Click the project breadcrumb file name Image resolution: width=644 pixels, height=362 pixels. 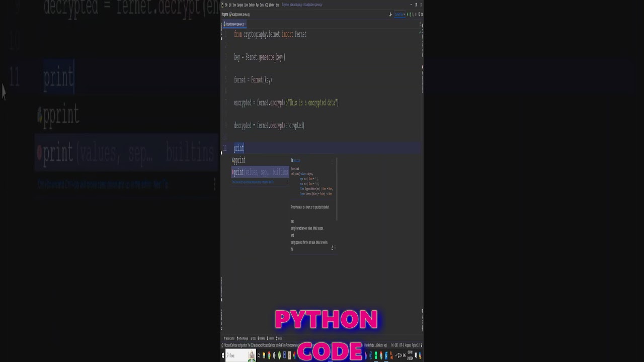[240, 15]
